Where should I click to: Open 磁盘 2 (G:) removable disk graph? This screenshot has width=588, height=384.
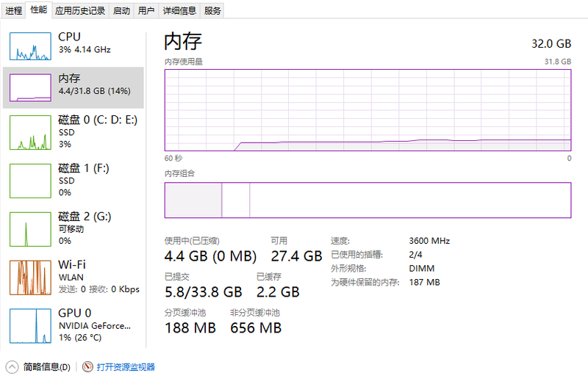point(30,229)
